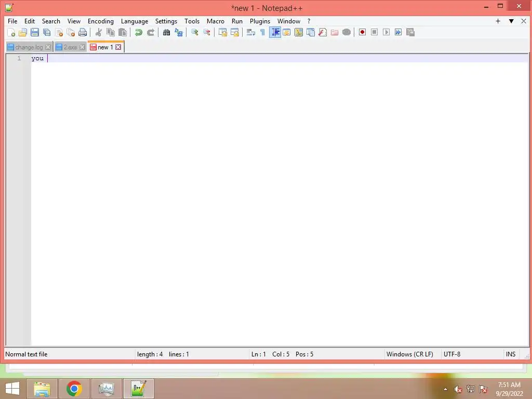
Task: Select the new 1 tab
Action: point(105,47)
